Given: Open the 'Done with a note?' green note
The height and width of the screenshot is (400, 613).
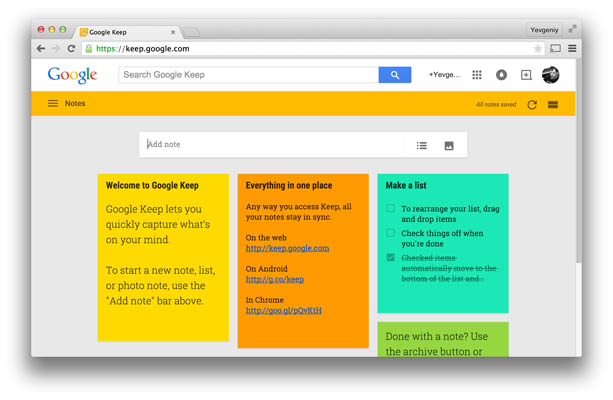Looking at the screenshot, I should pos(443,339).
